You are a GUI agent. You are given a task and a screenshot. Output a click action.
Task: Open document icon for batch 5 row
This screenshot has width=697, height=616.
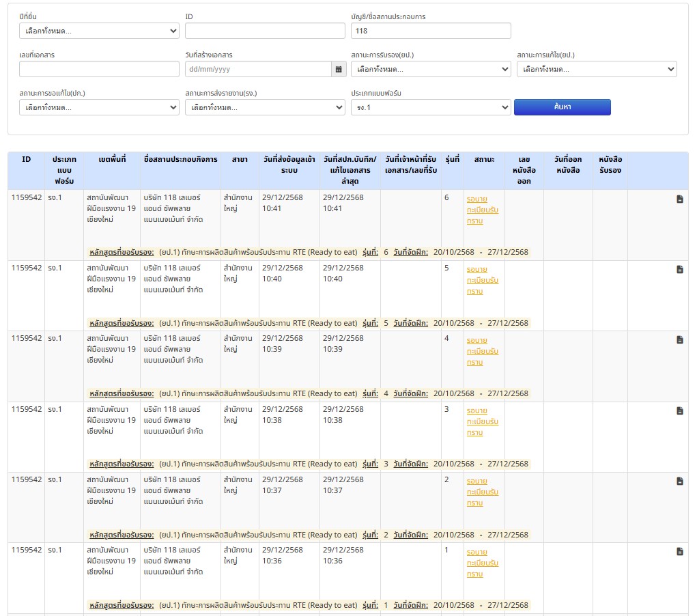[679, 269]
